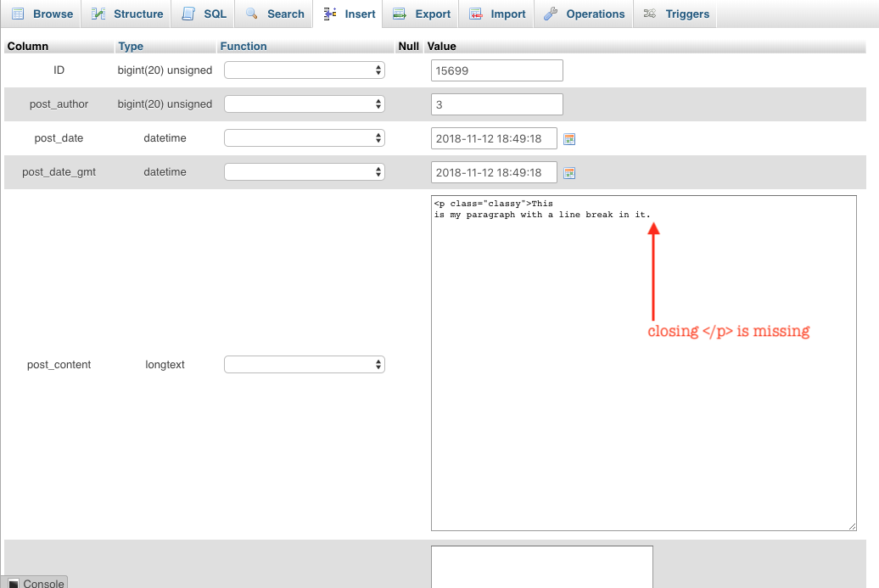Click the Export tab icon
This screenshot has width=879, height=588.
pyautogui.click(x=399, y=14)
